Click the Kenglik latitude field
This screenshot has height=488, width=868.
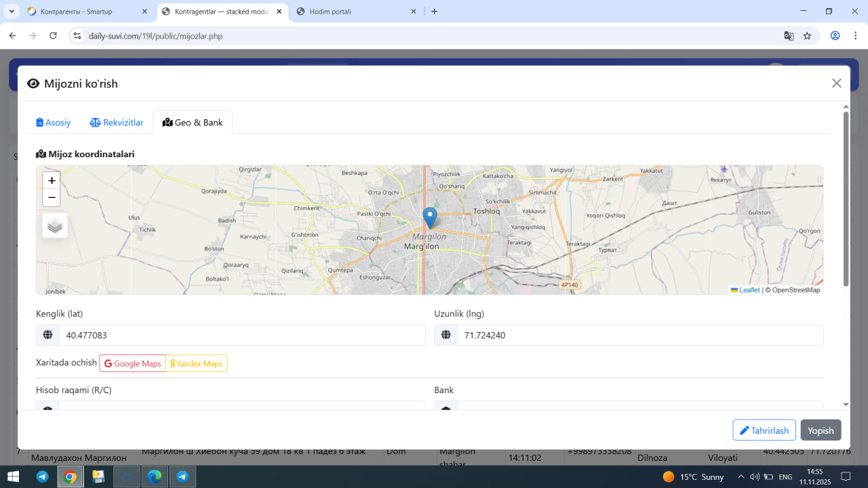pyautogui.click(x=241, y=335)
